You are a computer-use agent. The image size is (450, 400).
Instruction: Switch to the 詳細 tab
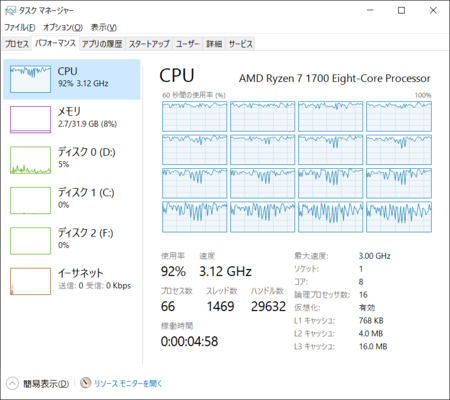click(214, 44)
